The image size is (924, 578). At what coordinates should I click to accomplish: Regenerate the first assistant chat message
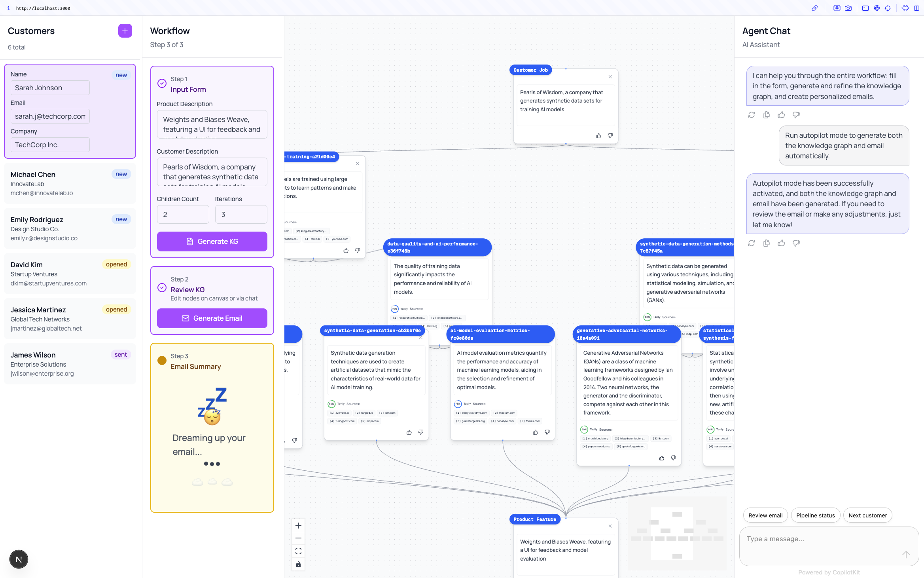(x=751, y=115)
